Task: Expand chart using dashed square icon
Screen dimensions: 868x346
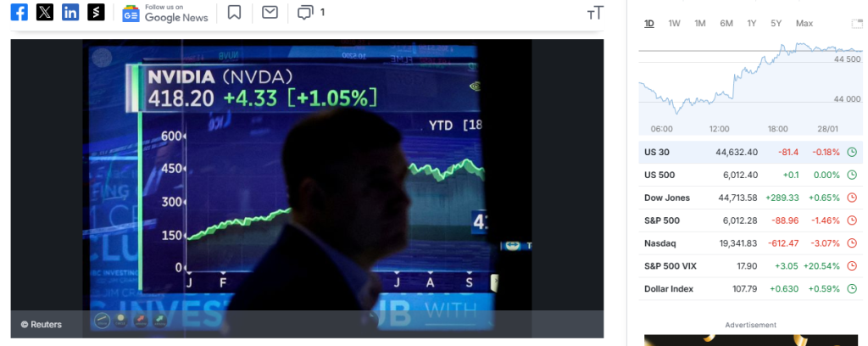Action: [x=857, y=23]
